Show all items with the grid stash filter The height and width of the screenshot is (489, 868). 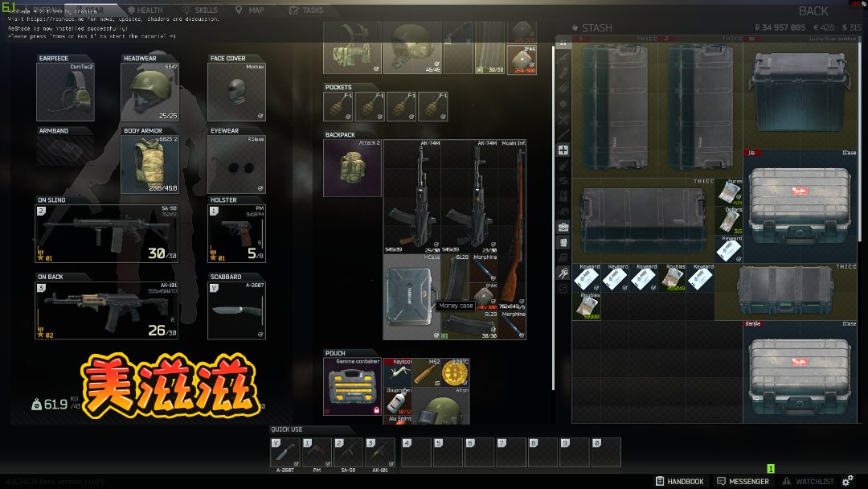click(563, 43)
